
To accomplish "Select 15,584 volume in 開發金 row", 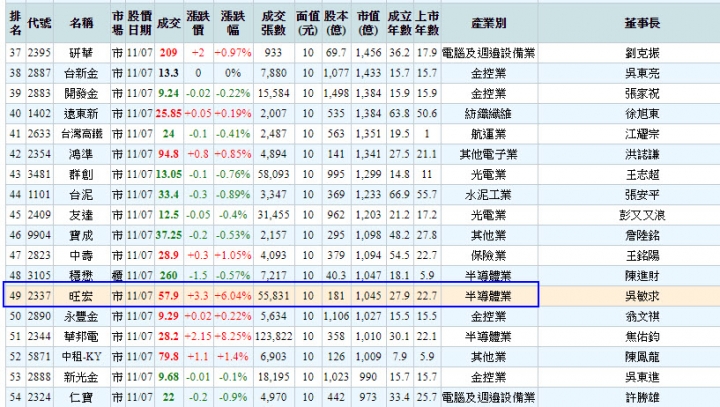I will click(273, 93).
